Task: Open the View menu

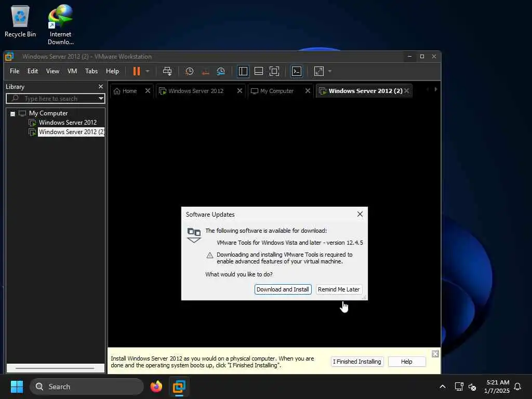Action: (x=52, y=71)
